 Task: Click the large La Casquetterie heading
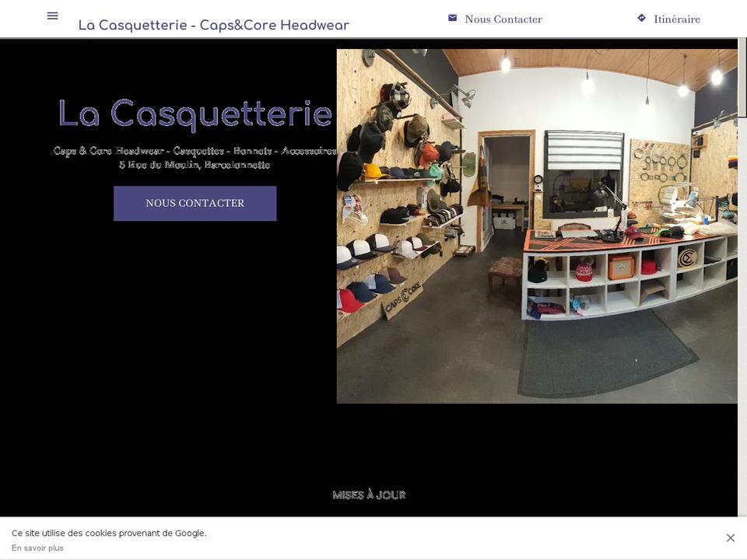(x=195, y=114)
